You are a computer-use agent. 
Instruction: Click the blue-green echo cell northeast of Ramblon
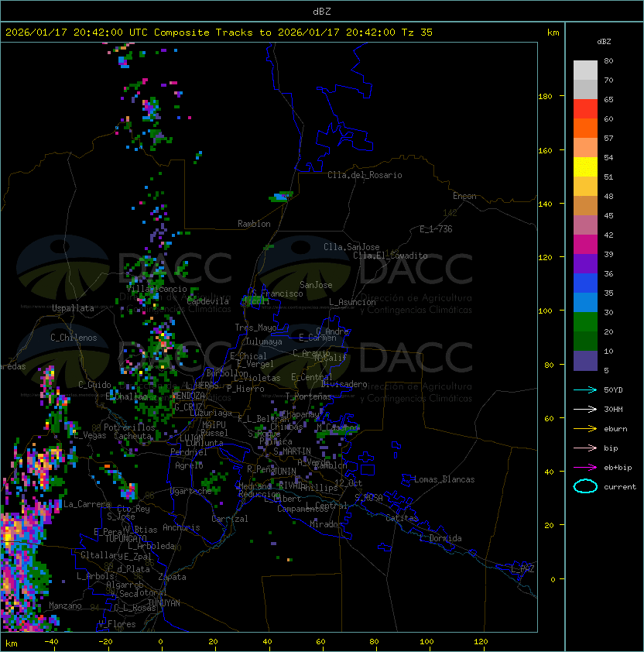(281, 196)
